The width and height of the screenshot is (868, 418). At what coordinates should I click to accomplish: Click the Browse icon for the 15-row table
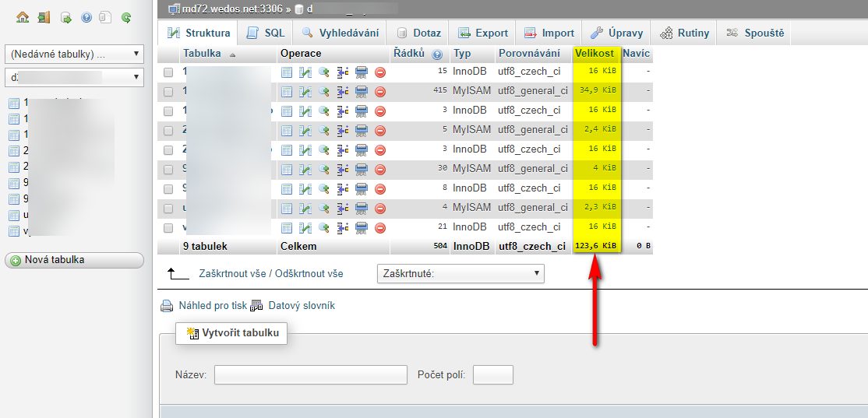(x=287, y=72)
